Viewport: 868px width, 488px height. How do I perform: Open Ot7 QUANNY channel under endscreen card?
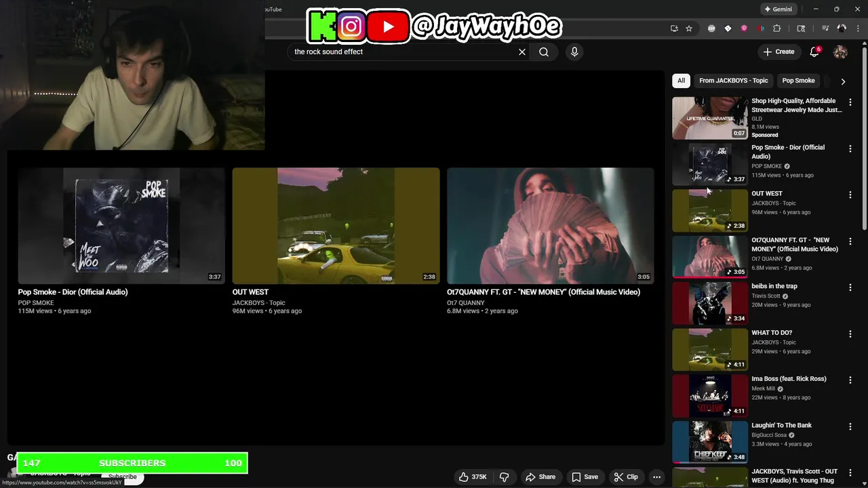click(x=466, y=303)
